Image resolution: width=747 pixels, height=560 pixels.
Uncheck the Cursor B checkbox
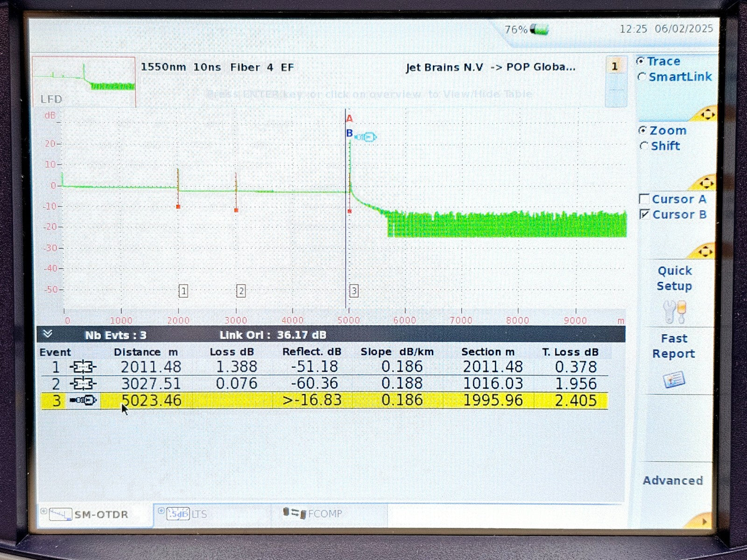pos(644,215)
